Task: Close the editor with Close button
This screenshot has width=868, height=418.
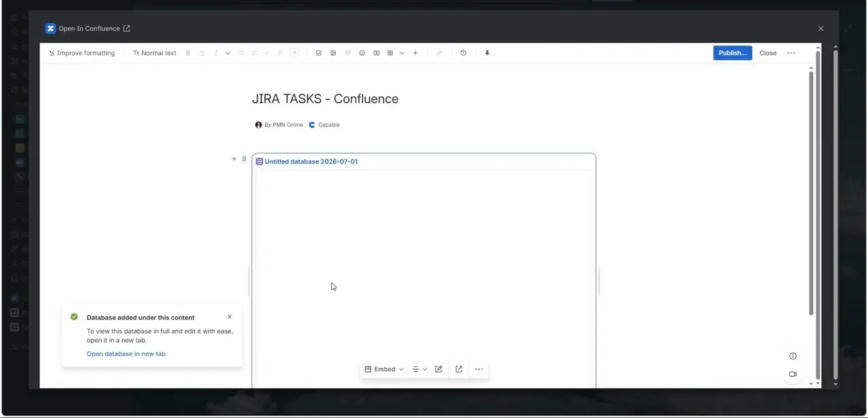Action: [768, 53]
